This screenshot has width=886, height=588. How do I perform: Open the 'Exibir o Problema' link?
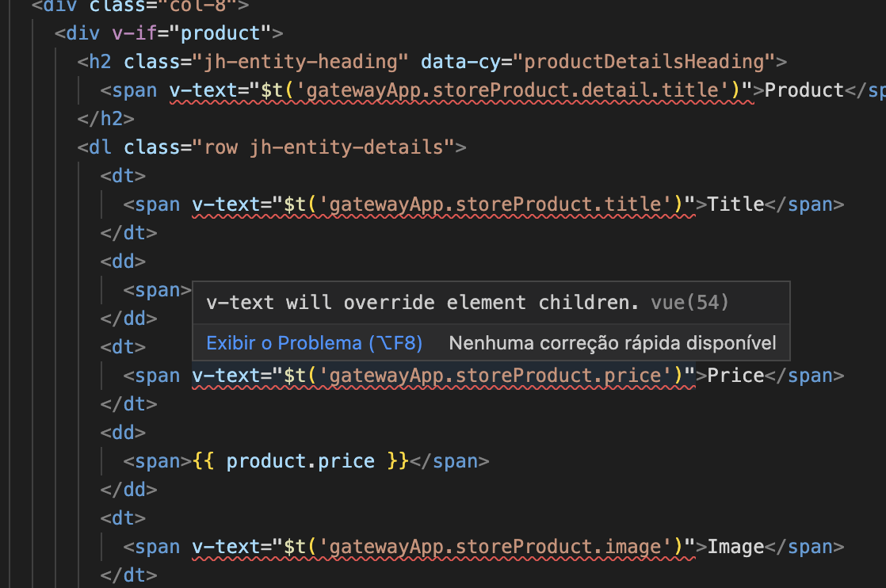pos(314,343)
